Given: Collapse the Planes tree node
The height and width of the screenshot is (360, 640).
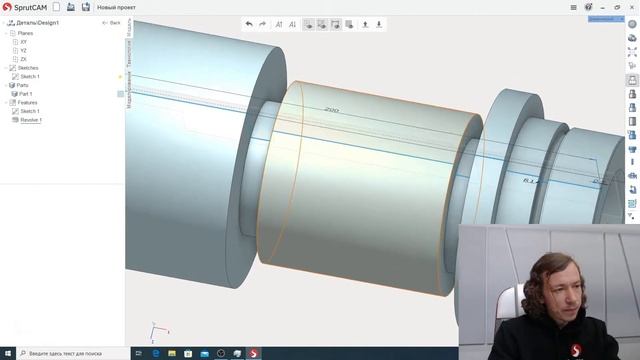Looking at the screenshot, I should pos(5,33).
